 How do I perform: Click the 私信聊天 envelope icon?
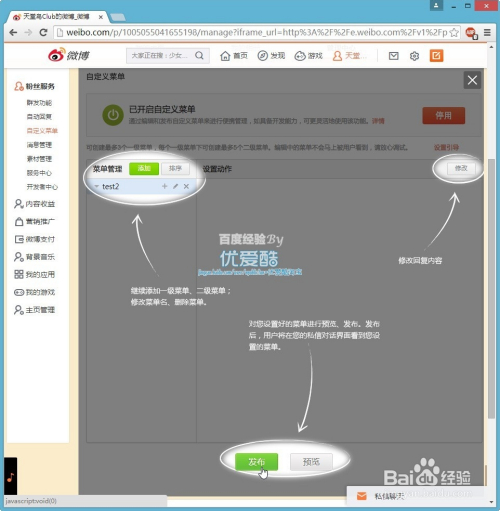(362, 496)
